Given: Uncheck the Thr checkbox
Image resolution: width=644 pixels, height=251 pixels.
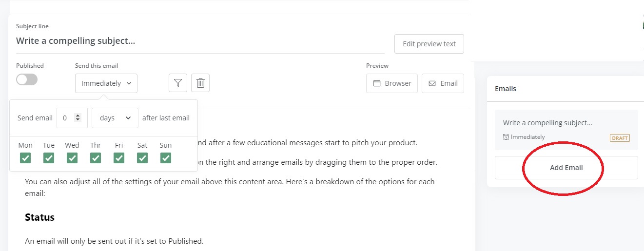Looking at the screenshot, I should [x=96, y=158].
